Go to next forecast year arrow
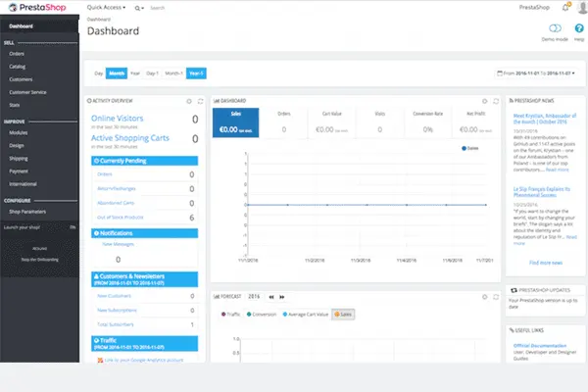The image size is (588, 392). pos(281,295)
